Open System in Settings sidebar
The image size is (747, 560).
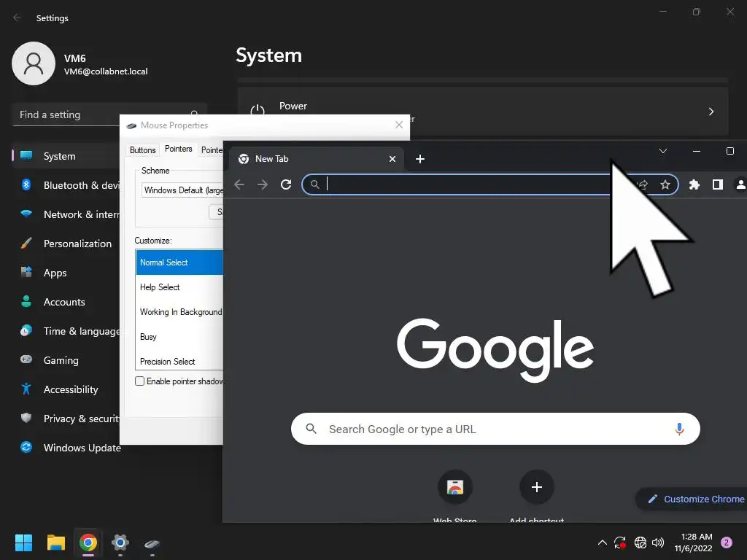pos(66,156)
